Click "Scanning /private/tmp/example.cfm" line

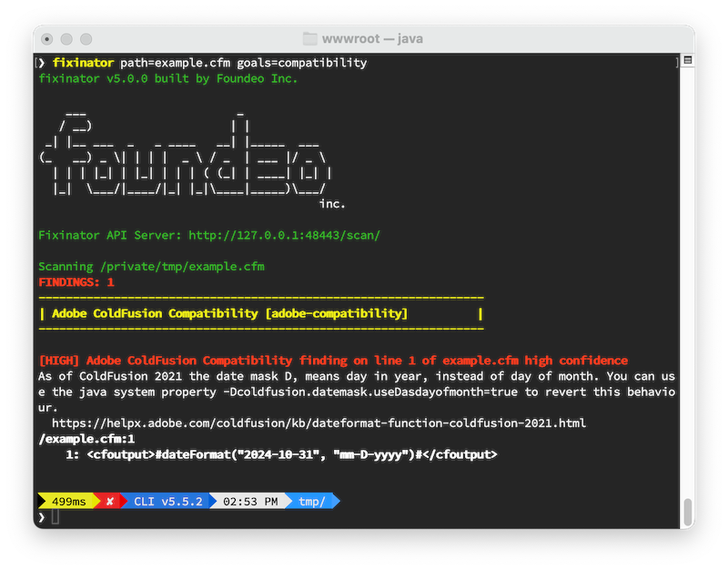(x=151, y=267)
